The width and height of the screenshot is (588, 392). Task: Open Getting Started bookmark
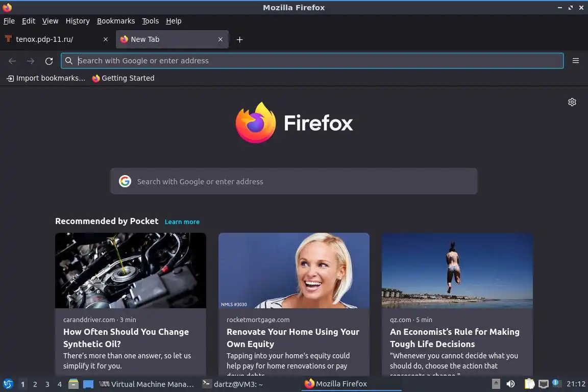tap(123, 78)
